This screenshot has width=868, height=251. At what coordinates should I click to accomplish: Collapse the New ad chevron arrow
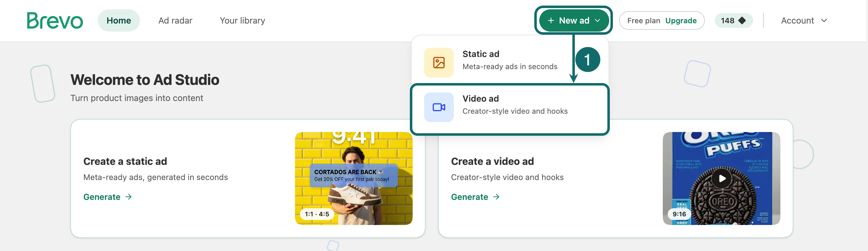tap(597, 20)
